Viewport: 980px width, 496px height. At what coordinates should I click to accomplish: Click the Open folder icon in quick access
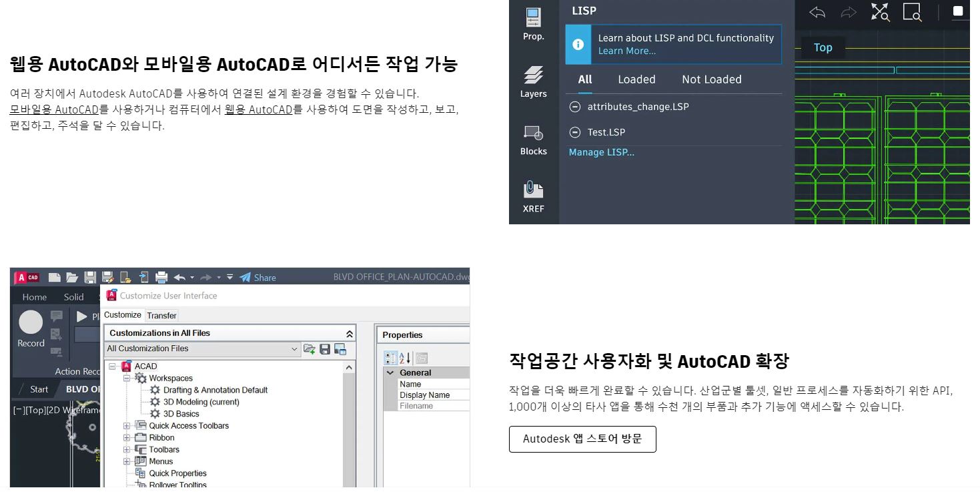point(72,278)
